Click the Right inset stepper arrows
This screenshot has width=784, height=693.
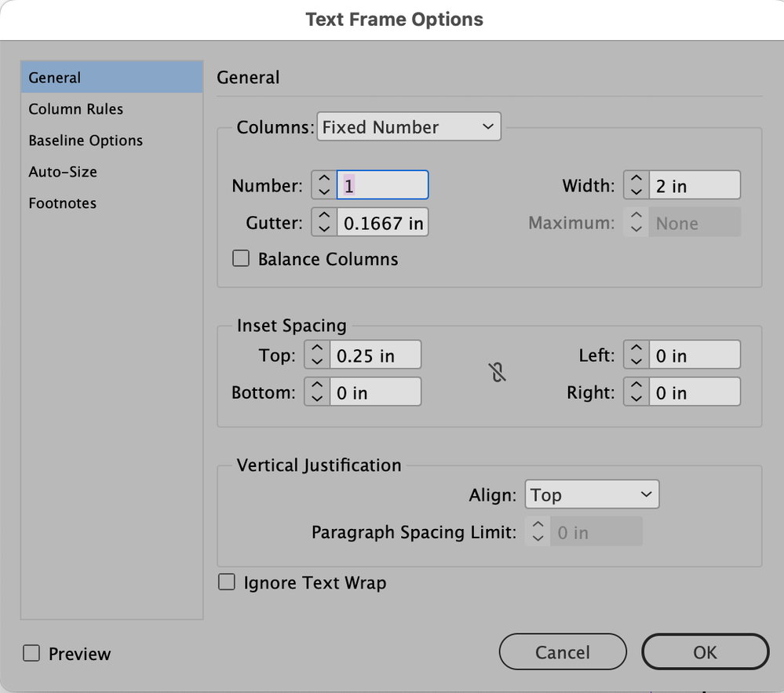pos(636,392)
